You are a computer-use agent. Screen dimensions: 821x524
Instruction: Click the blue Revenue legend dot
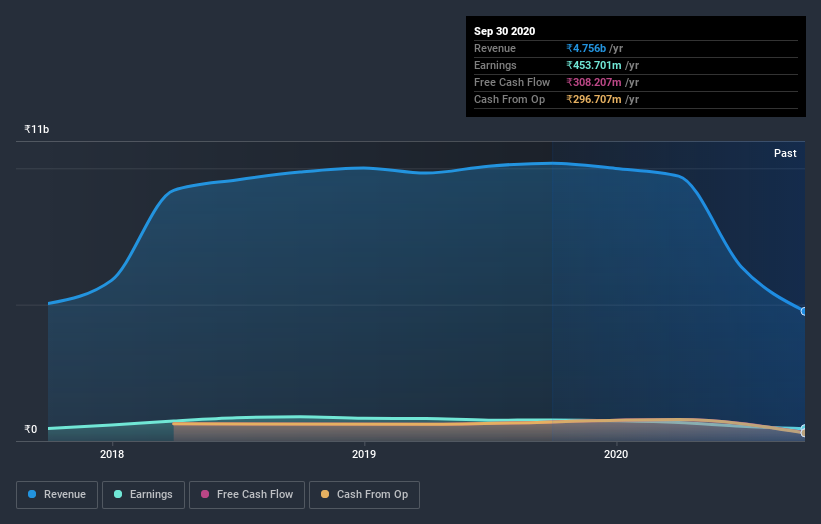click(x=32, y=494)
